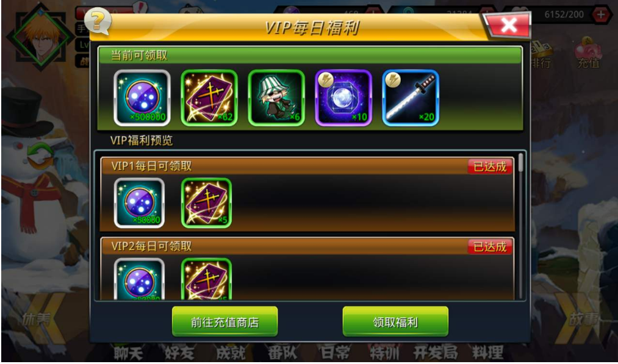Tap the VIP2 purple orb icon

click(139, 279)
